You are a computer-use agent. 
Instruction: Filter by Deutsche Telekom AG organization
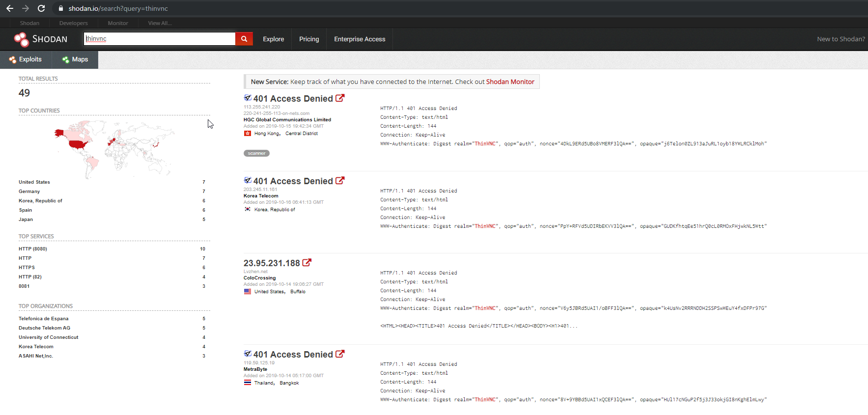coord(44,328)
